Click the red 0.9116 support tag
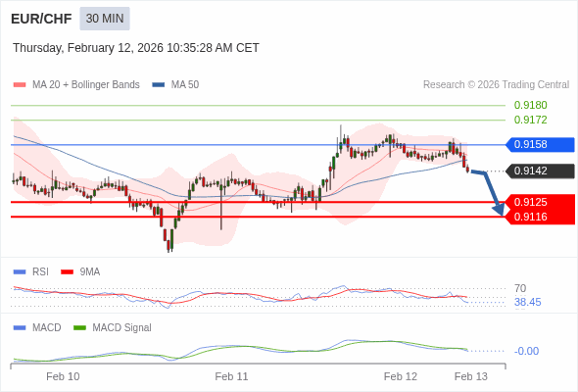 (540, 217)
